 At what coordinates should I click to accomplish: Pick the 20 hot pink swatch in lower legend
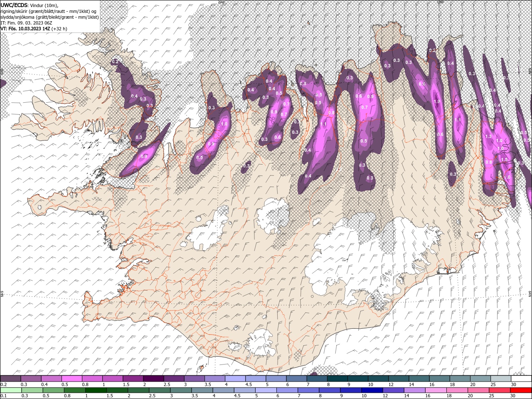pos(478,390)
